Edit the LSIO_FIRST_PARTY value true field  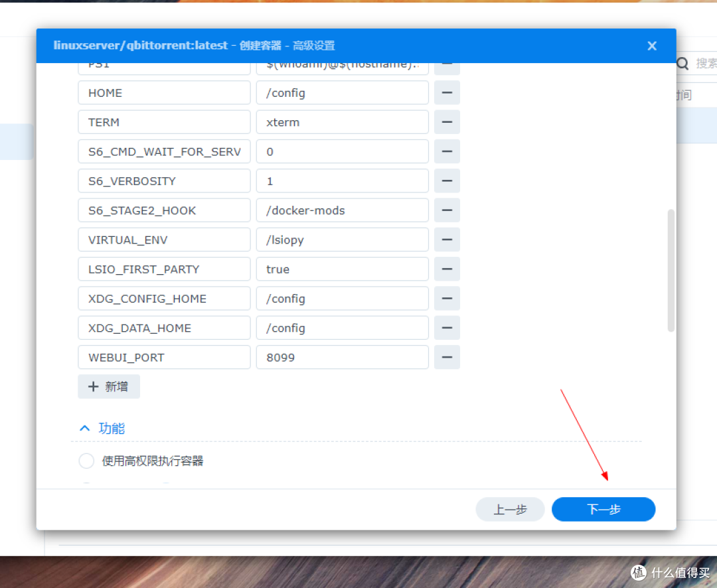(x=342, y=269)
